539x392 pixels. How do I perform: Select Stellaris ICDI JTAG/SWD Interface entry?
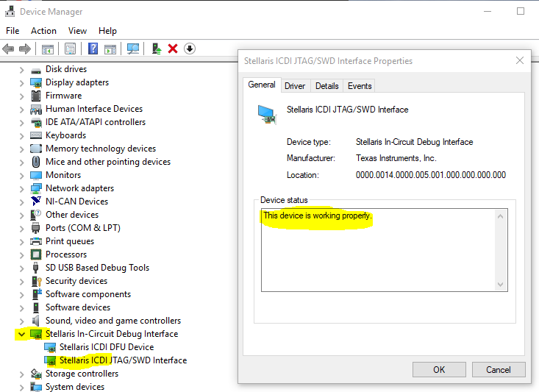click(x=123, y=360)
